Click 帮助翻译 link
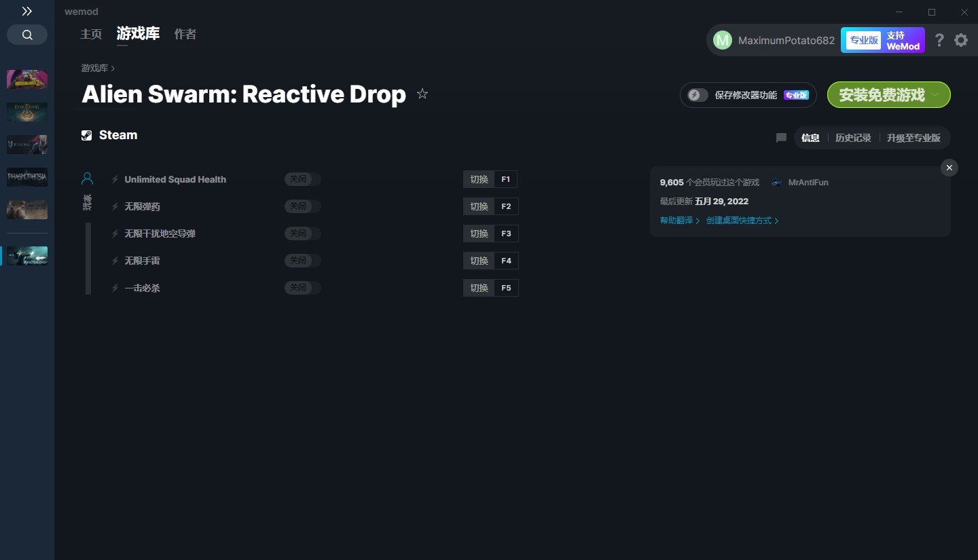Image resolution: width=978 pixels, height=560 pixels. 680,221
